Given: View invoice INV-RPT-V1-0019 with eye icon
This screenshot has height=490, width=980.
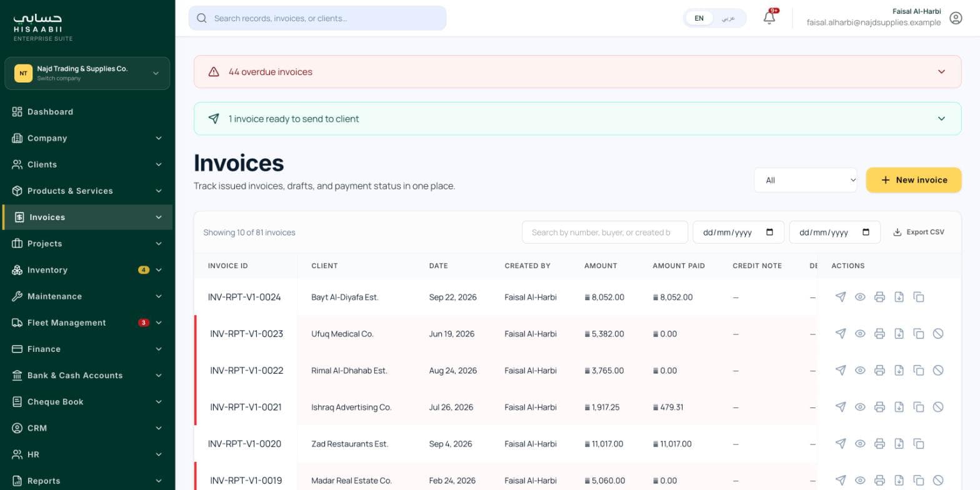Looking at the screenshot, I should (x=860, y=481).
